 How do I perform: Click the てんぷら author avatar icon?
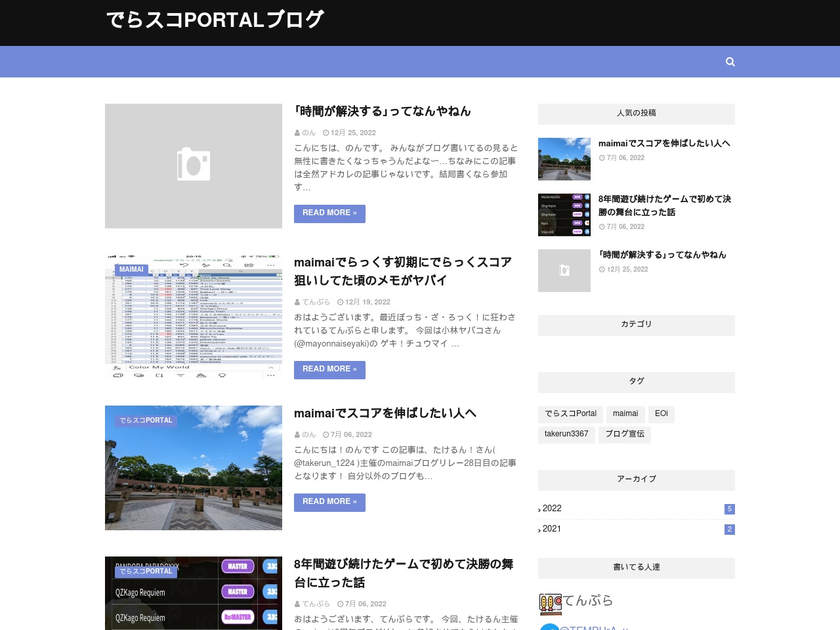point(551,604)
